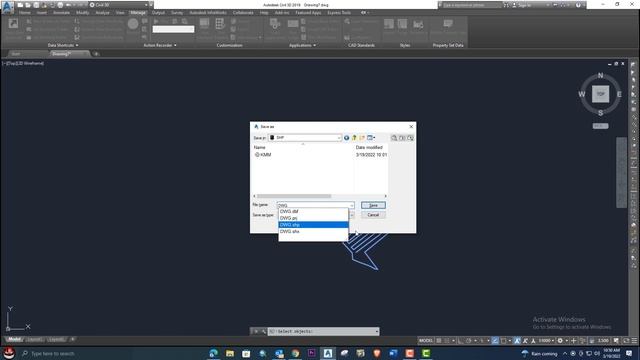
Task: Click the Save button in the dialog
Action: point(373,205)
